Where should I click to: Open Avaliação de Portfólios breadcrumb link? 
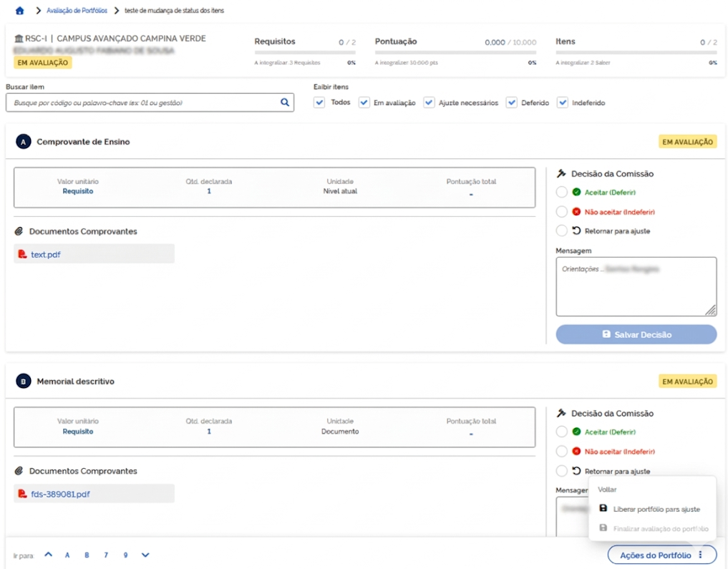(x=77, y=11)
